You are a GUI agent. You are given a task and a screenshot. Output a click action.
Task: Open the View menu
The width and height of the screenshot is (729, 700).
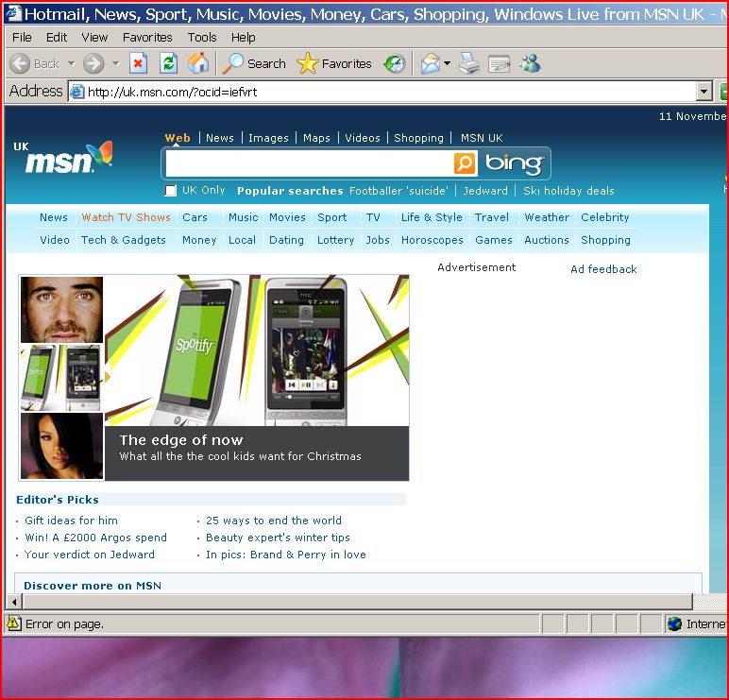[94, 37]
